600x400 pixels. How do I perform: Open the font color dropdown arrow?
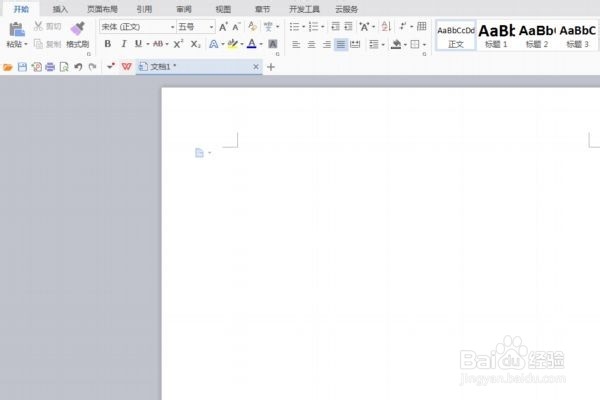pos(261,44)
